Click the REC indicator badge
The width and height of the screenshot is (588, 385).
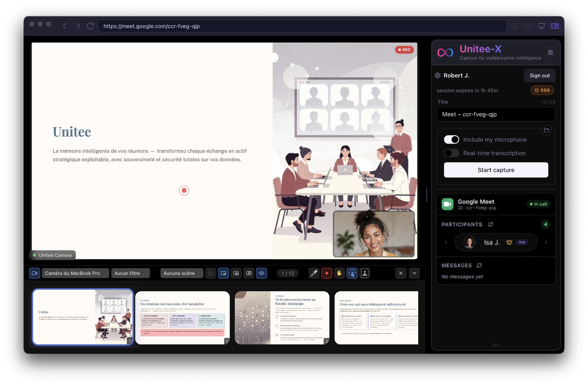(404, 50)
